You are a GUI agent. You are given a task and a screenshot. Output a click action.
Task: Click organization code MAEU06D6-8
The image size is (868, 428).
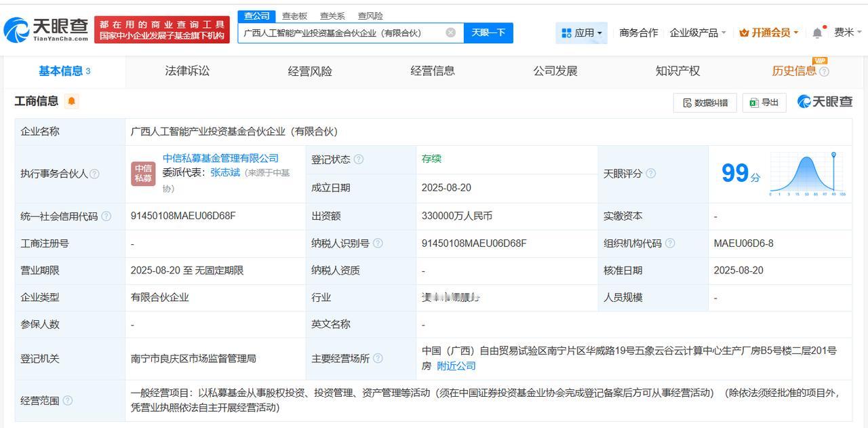pyautogui.click(x=743, y=243)
